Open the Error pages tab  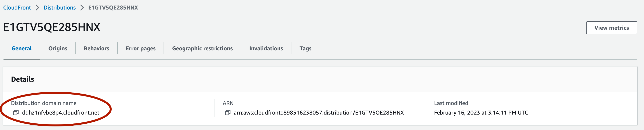[x=140, y=48]
